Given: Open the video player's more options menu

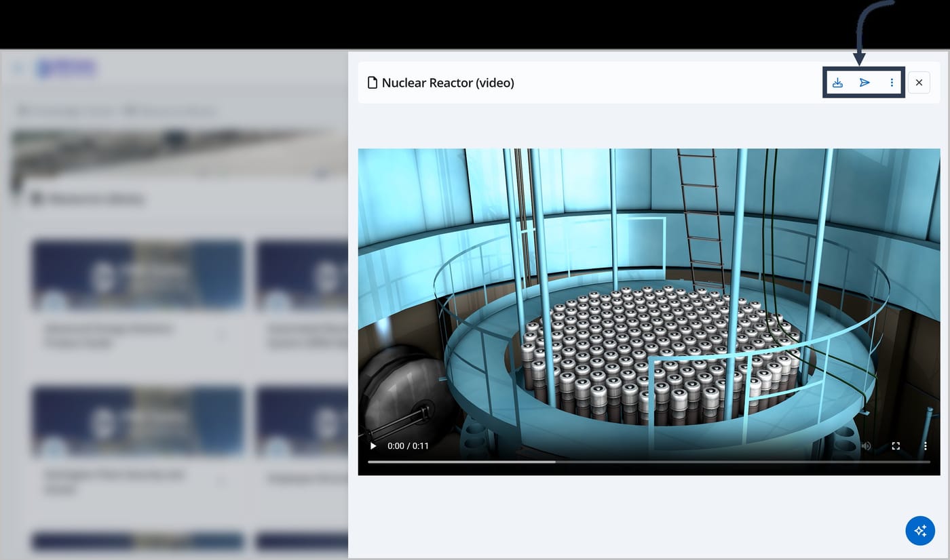Looking at the screenshot, I should pyautogui.click(x=925, y=446).
